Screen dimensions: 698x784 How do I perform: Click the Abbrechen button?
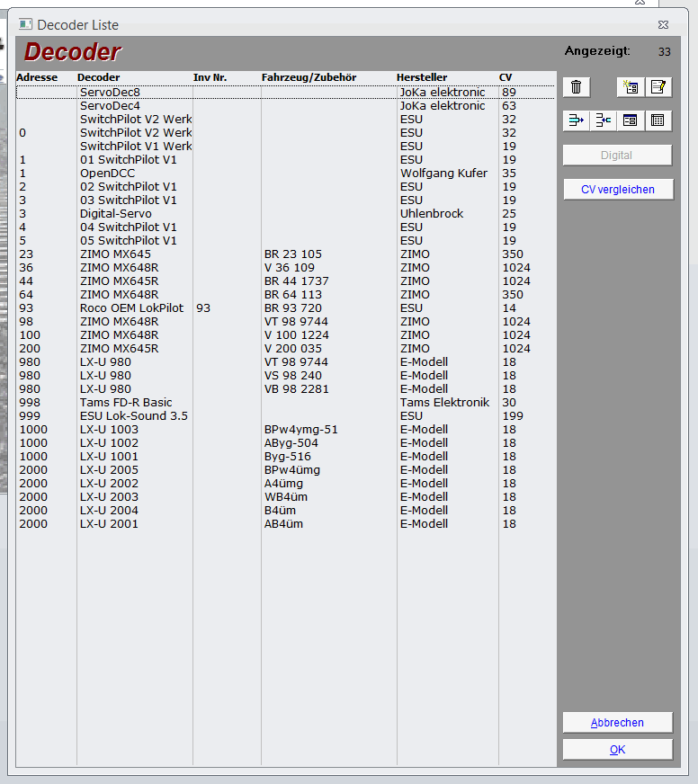(617, 723)
